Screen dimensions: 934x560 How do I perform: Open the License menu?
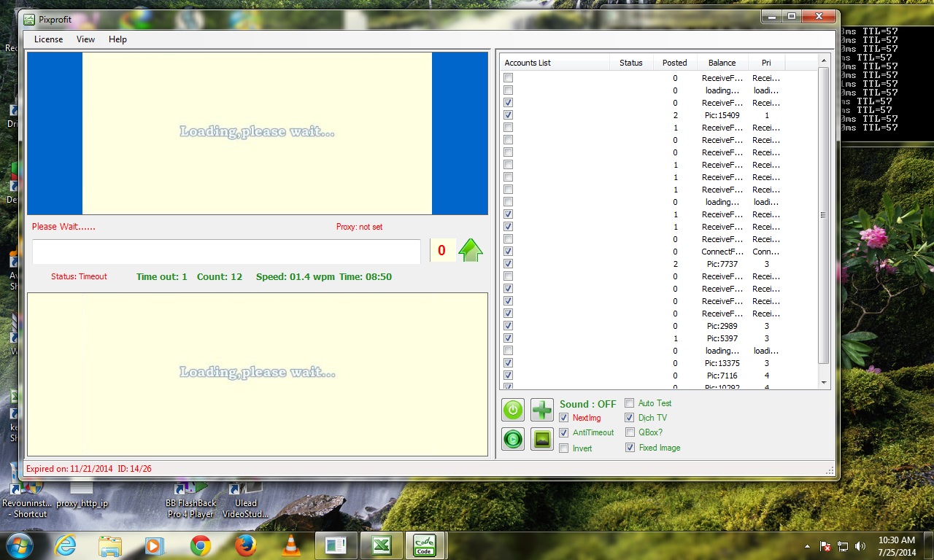pyautogui.click(x=49, y=39)
